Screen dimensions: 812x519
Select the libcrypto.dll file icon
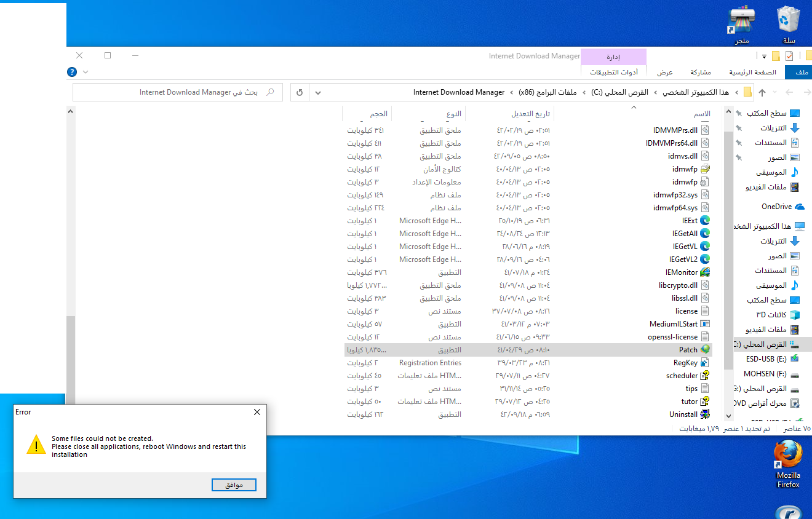tap(705, 285)
